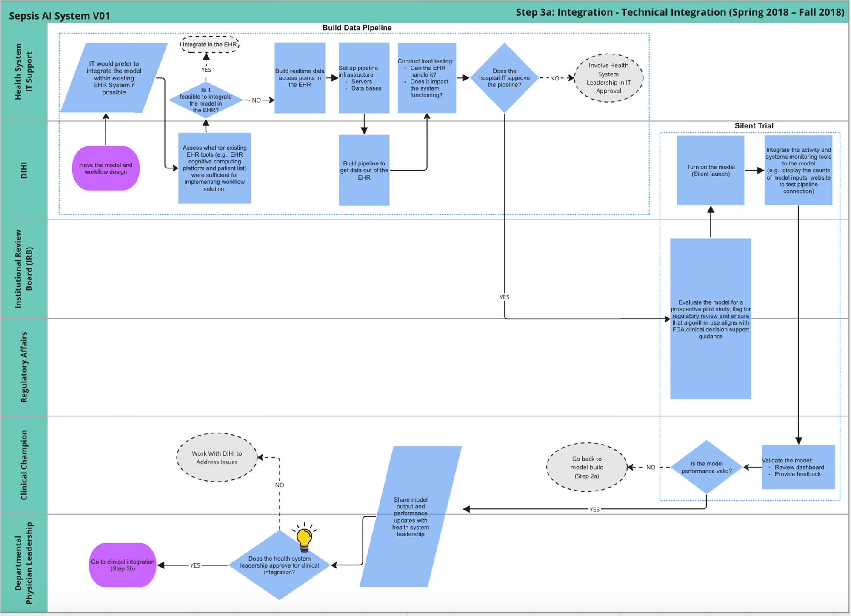
Task: Click the 'Share model output and performance updates' parallelogram
Action: pos(410,516)
